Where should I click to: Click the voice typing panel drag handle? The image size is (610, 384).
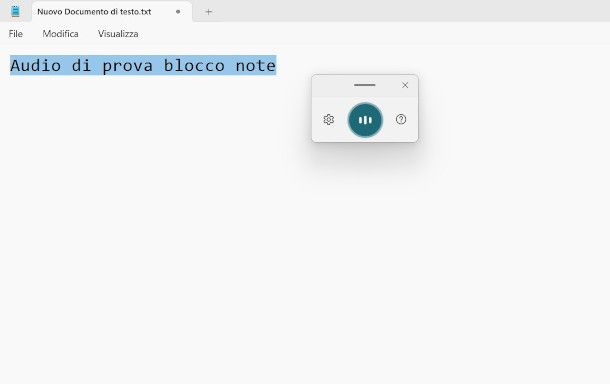pyautogui.click(x=365, y=85)
